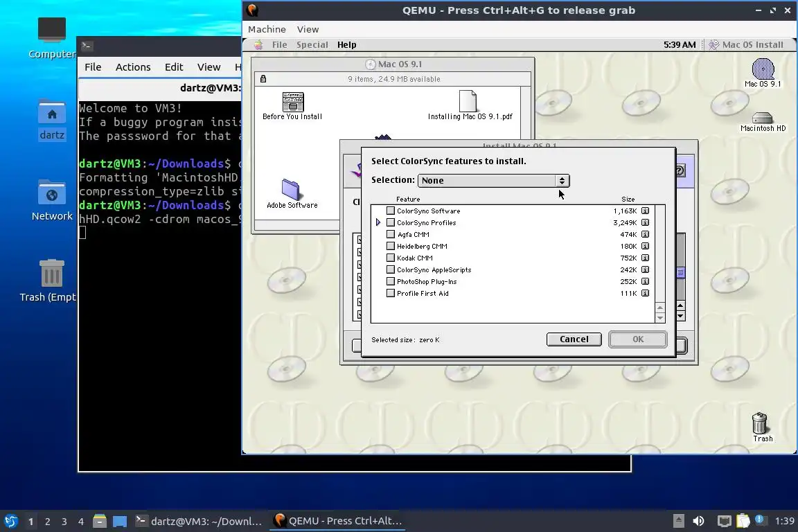Viewport: 798px width, 532px height.
Task: Tick the ColorSync AppleScripts checkbox
Action: tap(391, 270)
